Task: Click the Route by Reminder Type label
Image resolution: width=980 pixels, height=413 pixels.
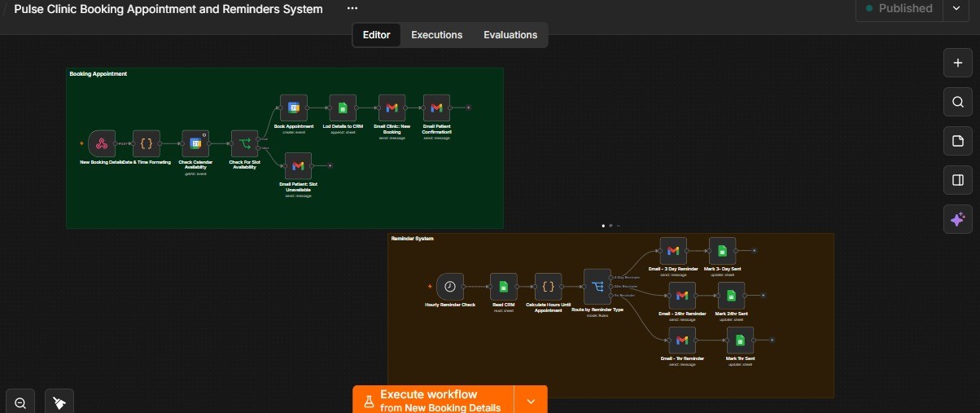Action: click(597, 310)
